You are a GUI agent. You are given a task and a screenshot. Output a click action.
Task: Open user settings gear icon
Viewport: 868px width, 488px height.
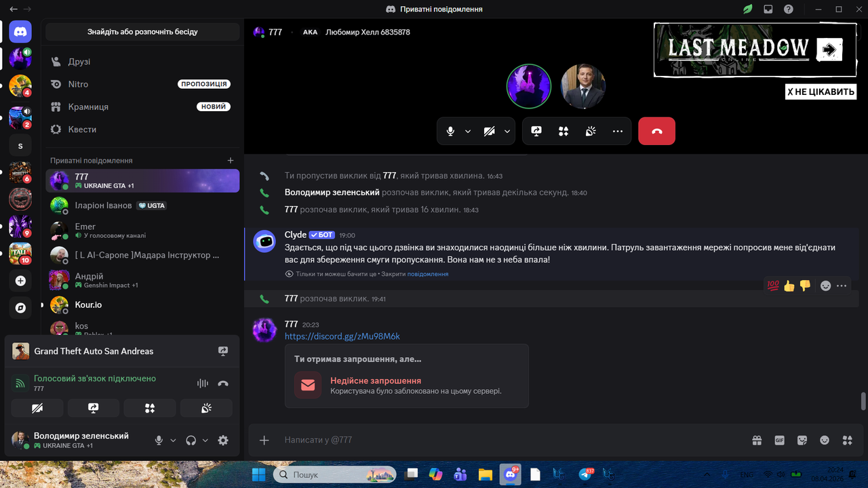223,441
